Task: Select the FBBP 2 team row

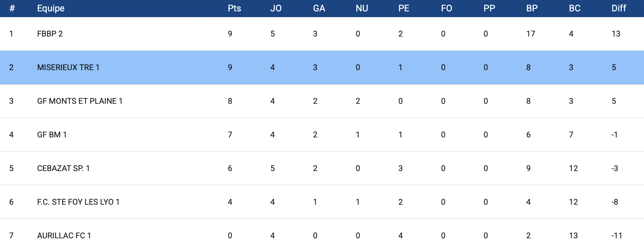Action: pyautogui.click(x=50, y=34)
